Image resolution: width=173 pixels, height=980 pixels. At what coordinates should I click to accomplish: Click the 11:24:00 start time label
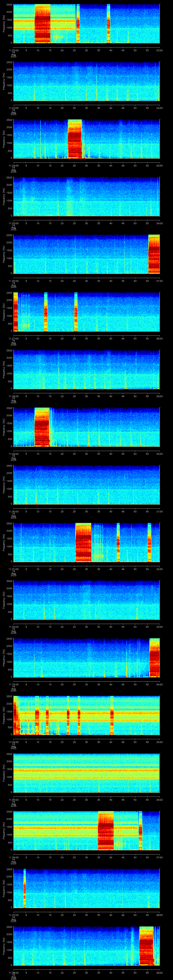13,166
